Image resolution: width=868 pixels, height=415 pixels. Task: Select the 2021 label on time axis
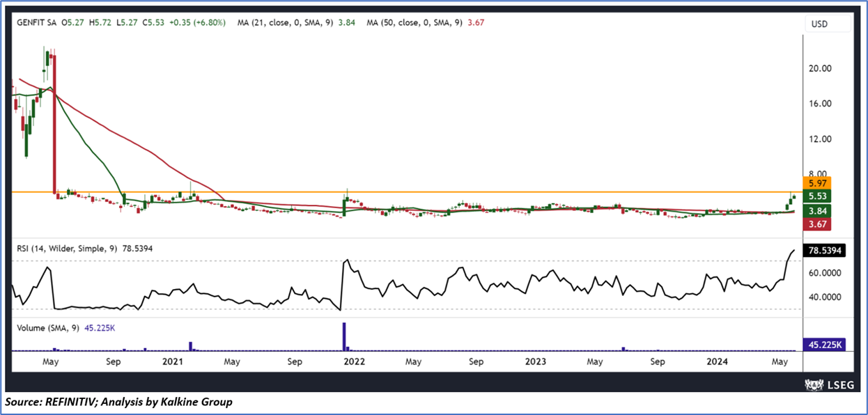point(172,362)
